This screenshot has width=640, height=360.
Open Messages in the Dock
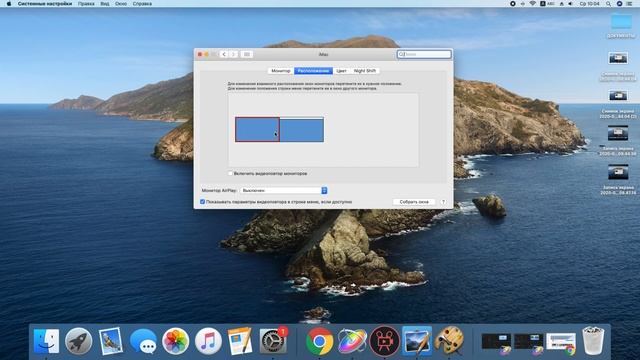coord(143,341)
